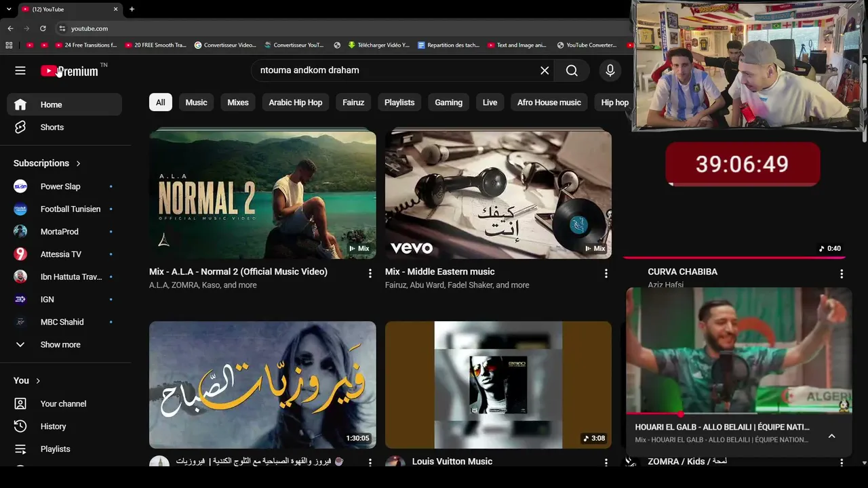Open the YouTube Converter... bookmark

pos(587,45)
